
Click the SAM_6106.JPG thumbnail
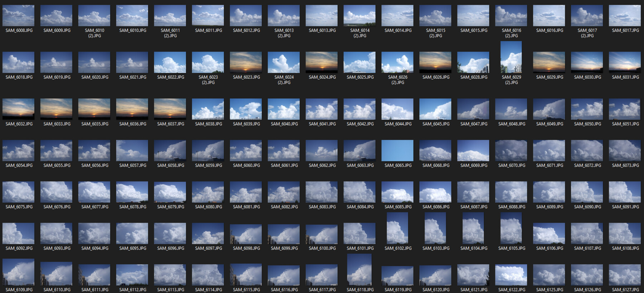pos(550,234)
